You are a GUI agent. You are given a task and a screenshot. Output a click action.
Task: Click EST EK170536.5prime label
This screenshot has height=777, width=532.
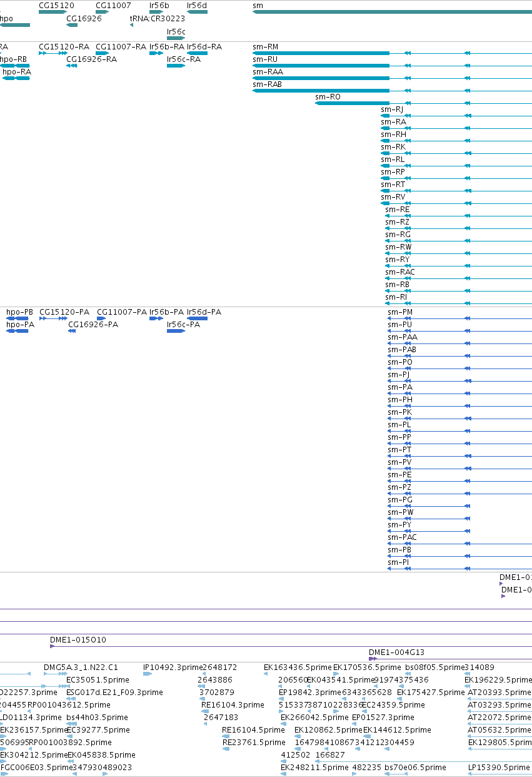click(367, 668)
